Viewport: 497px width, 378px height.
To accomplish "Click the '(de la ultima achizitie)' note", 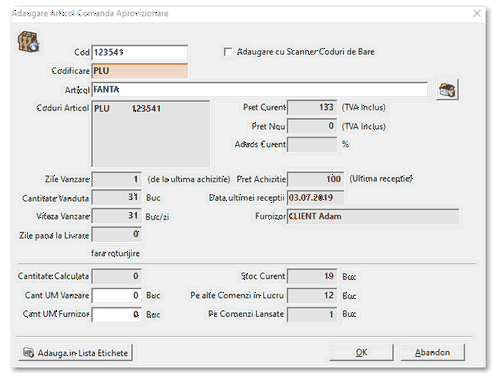I will 189,179.
